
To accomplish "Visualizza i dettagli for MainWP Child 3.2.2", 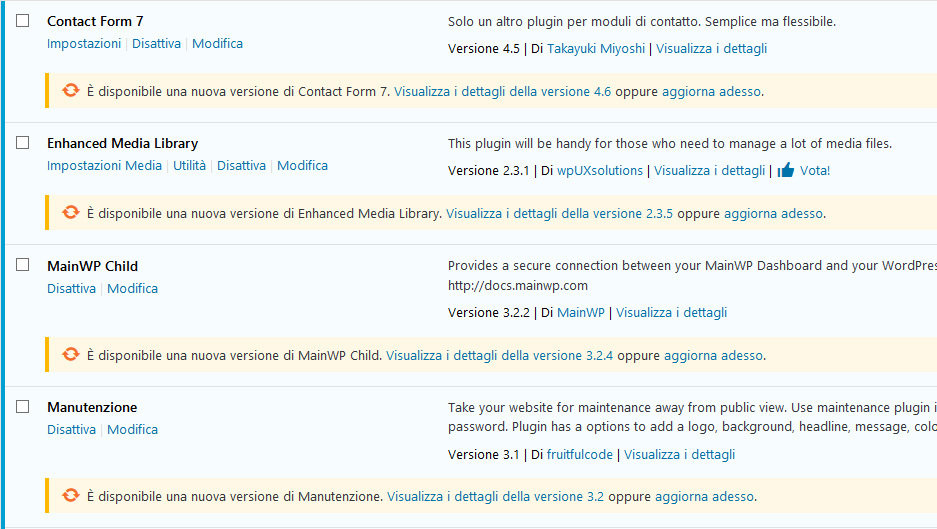I will coord(672,313).
